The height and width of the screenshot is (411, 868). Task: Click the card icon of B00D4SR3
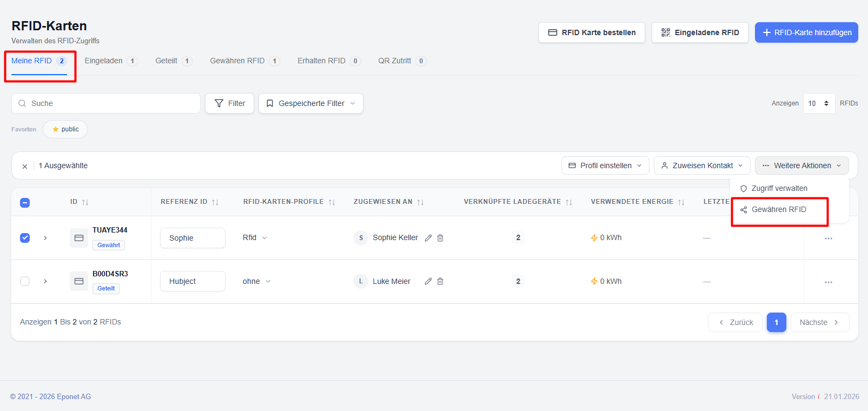tap(79, 281)
